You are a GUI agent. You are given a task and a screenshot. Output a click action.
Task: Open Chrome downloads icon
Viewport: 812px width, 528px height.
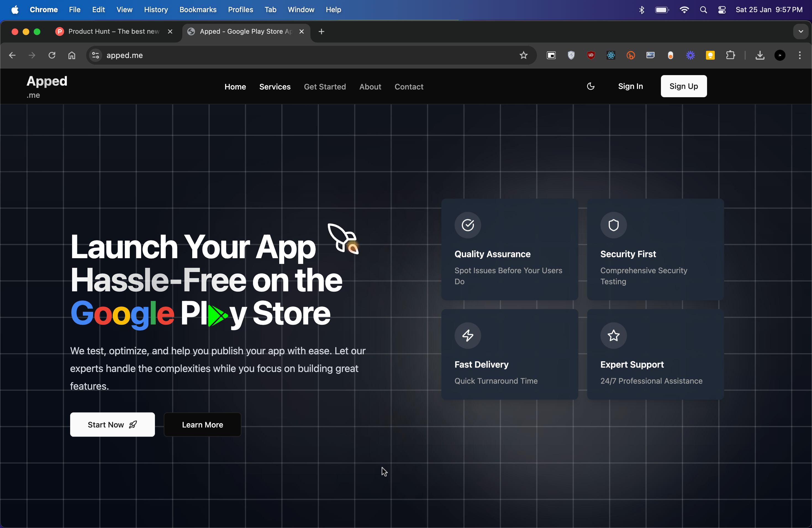pyautogui.click(x=760, y=55)
